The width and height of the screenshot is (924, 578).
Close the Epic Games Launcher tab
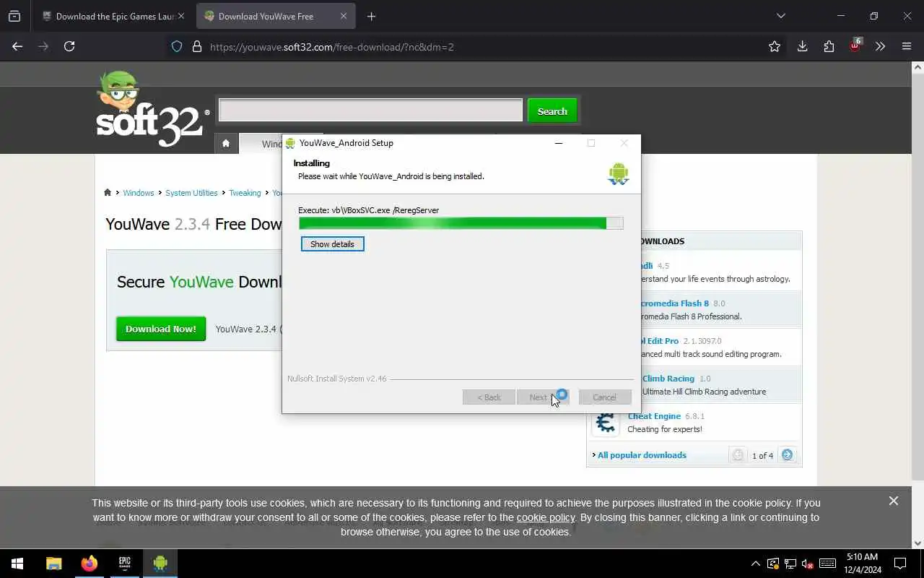coord(180,16)
